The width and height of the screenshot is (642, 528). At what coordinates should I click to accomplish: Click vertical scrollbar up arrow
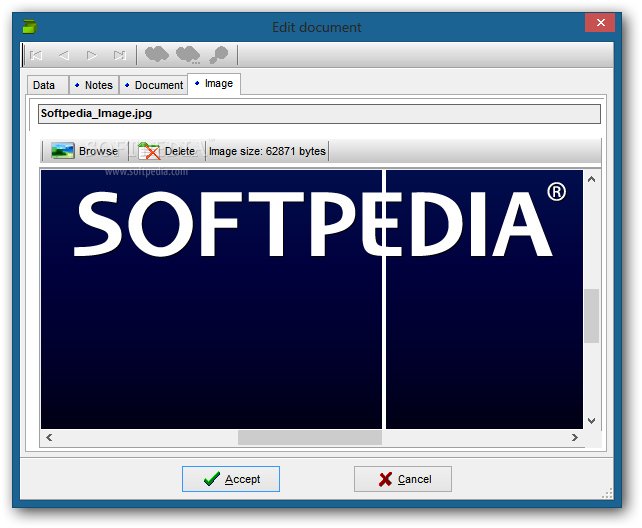click(592, 179)
